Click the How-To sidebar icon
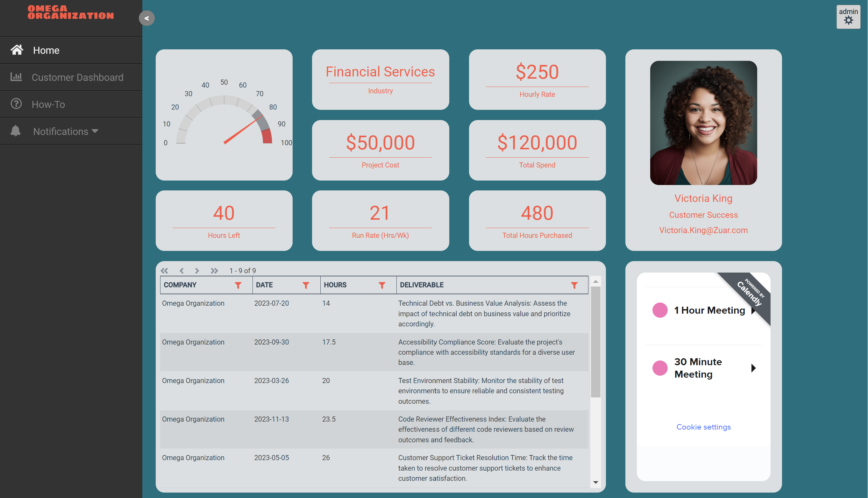Image resolution: width=868 pixels, height=498 pixels. [16, 104]
